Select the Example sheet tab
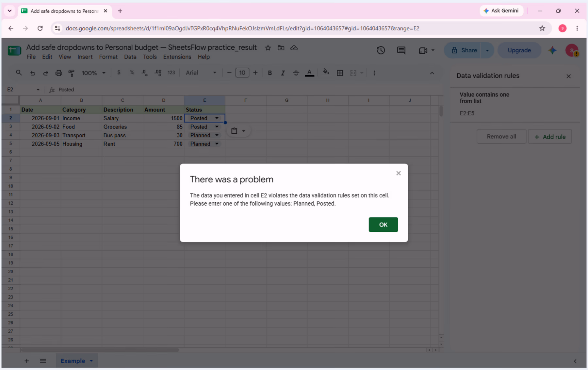The width and height of the screenshot is (588, 370). (x=73, y=361)
